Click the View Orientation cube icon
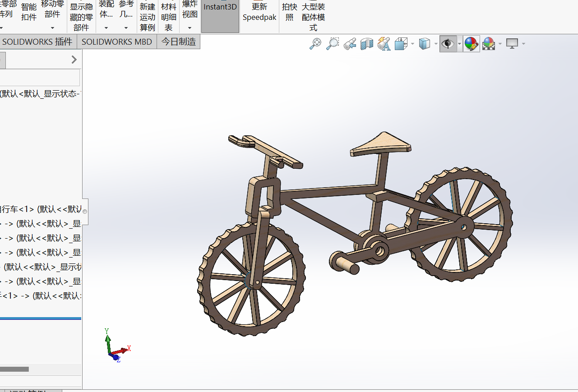 (x=401, y=44)
